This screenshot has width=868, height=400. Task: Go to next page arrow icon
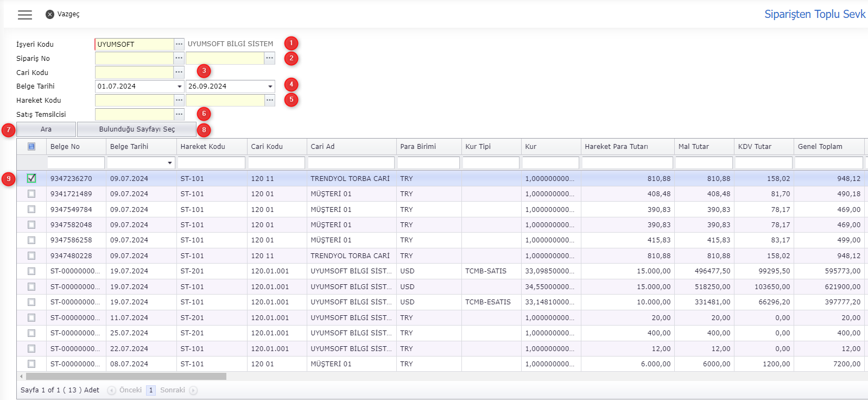pos(193,390)
